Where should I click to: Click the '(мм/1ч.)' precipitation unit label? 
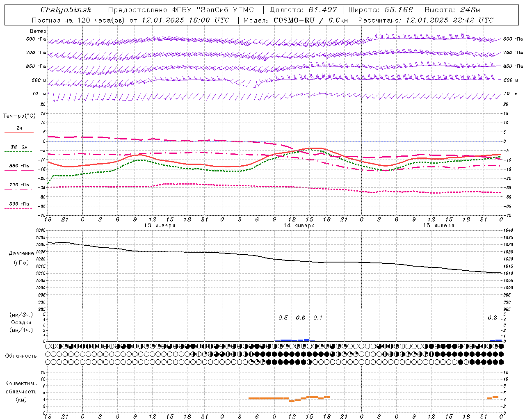click(x=21, y=330)
